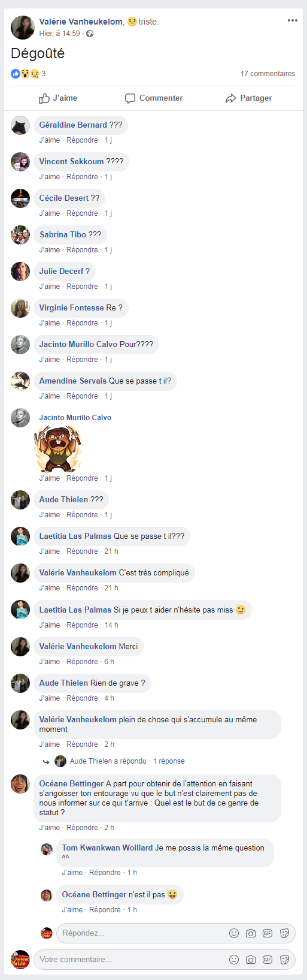Click the public globe privacy icon

pyautogui.click(x=90, y=34)
